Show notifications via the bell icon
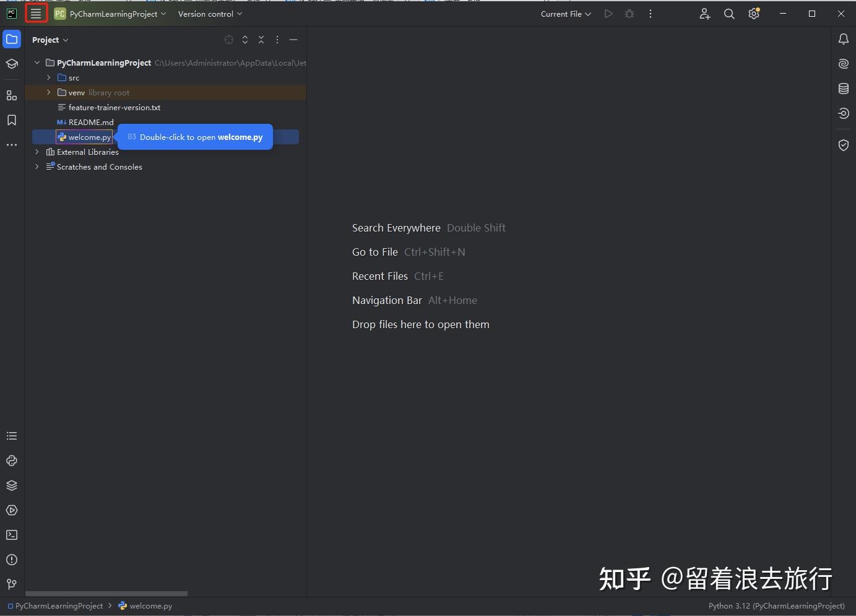Image resolution: width=856 pixels, height=616 pixels. click(844, 39)
